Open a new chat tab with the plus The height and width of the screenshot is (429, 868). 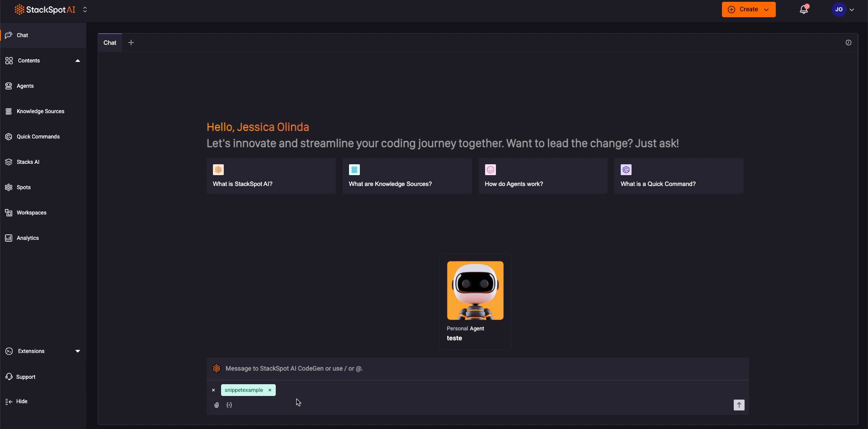(x=131, y=42)
